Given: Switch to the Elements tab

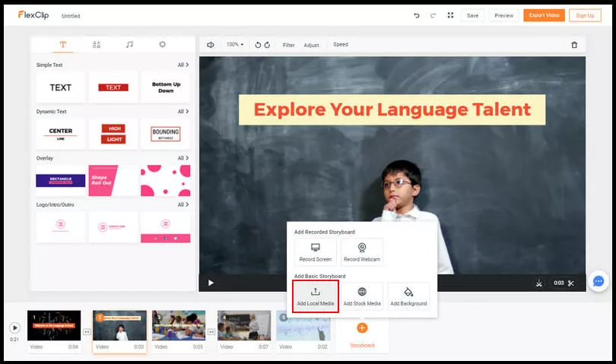Looking at the screenshot, I should tap(97, 44).
